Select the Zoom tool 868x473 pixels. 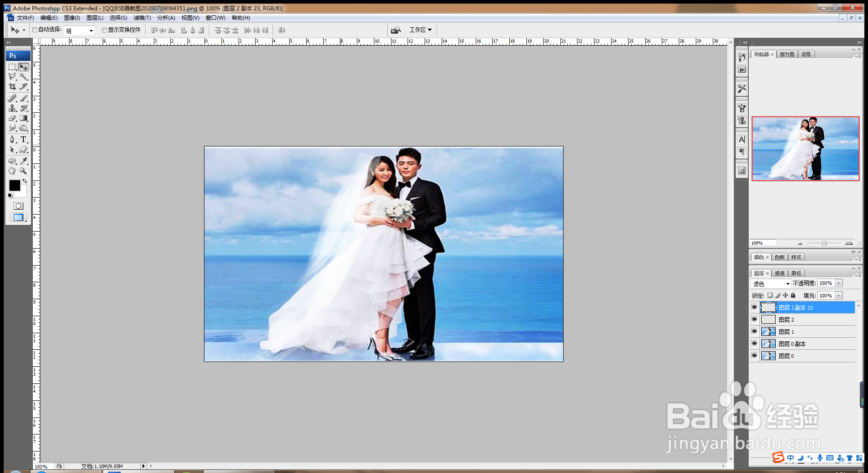coord(24,171)
